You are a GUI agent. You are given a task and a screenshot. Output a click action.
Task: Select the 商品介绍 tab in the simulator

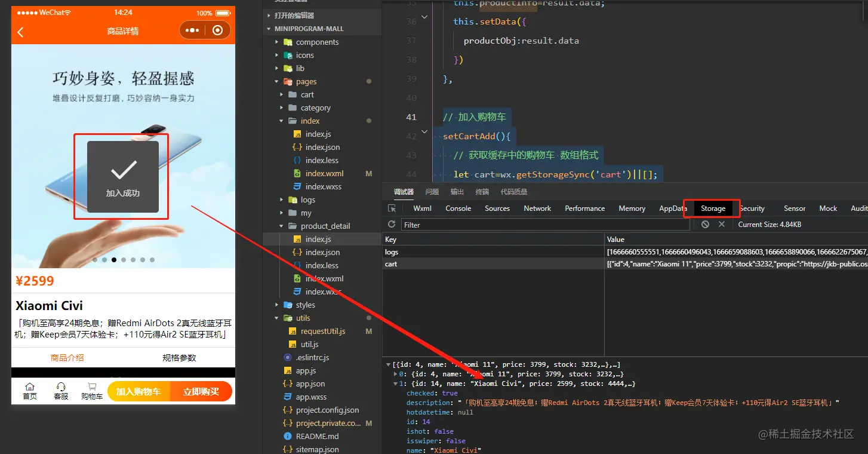[x=67, y=358]
